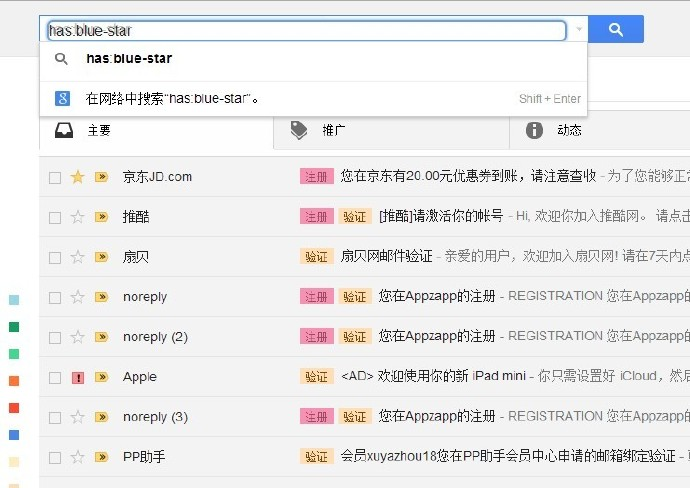Click importance marker on noreply (2) email

coord(102,337)
